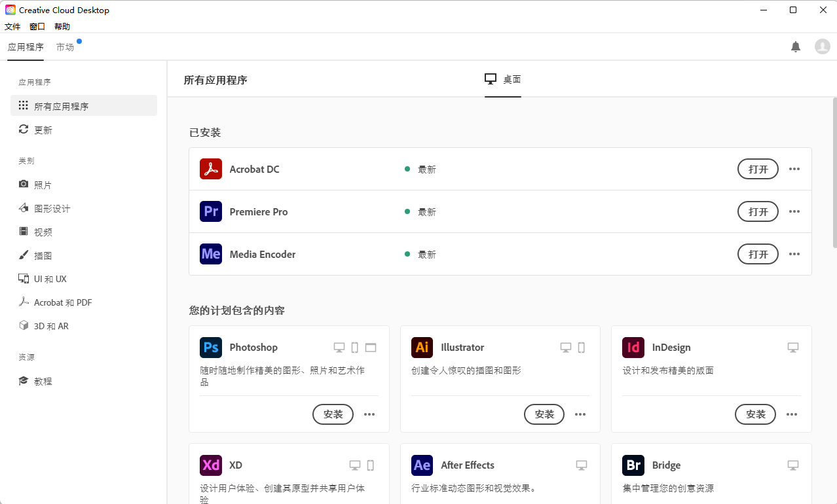Click the Photoshop app icon

point(211,347)
